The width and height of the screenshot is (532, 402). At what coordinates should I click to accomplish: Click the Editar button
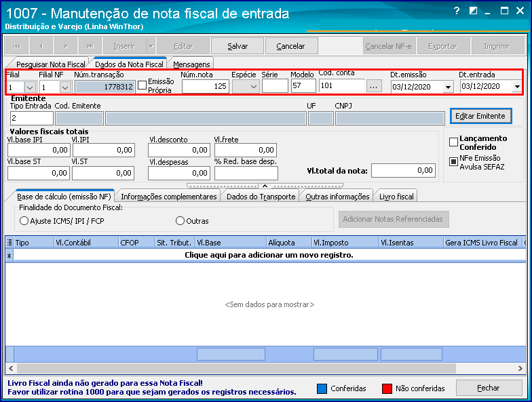183,46
